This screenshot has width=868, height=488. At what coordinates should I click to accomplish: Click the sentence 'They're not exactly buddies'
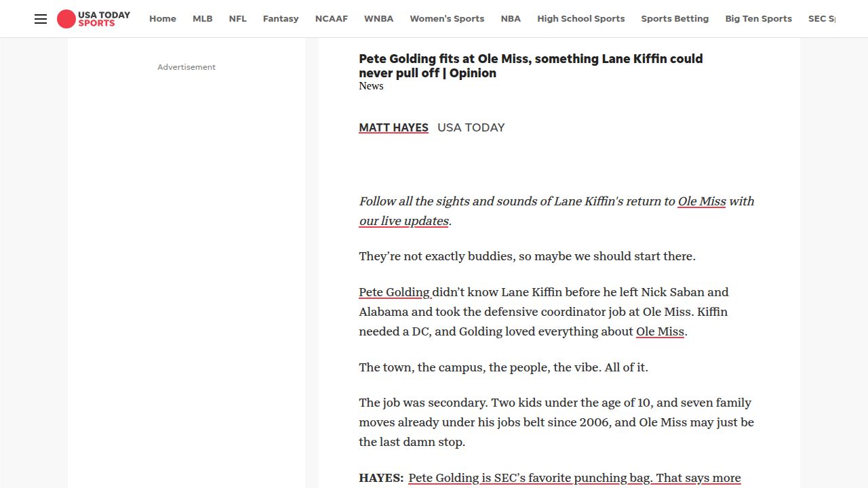[527, 256]
